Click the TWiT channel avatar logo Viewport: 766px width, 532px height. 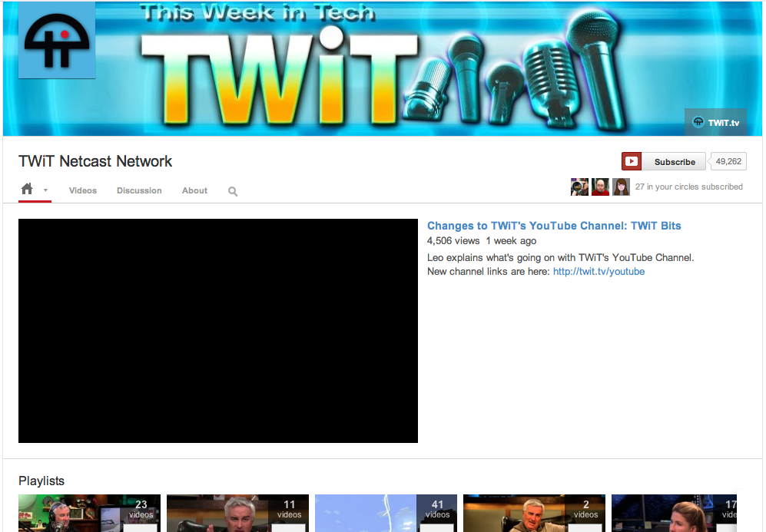tap(57, 40)
